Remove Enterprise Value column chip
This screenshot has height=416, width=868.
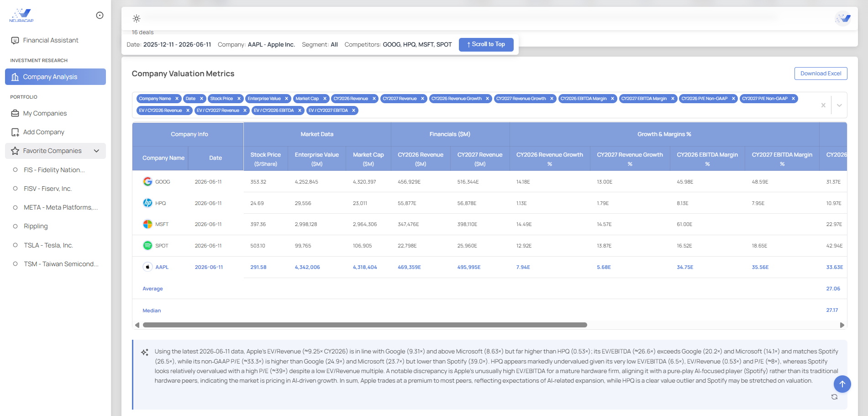coord(287,99)
